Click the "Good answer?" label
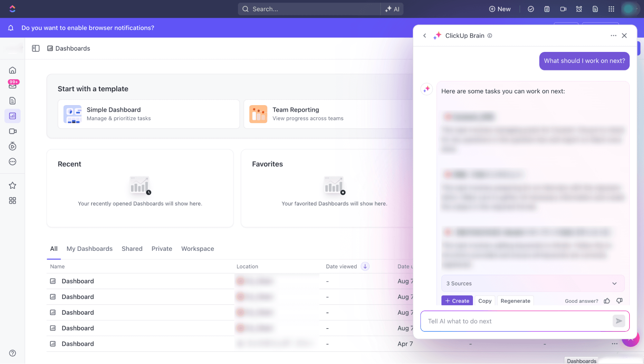The width and height of the screenshot is (644, 364). (x=582, y=301)
